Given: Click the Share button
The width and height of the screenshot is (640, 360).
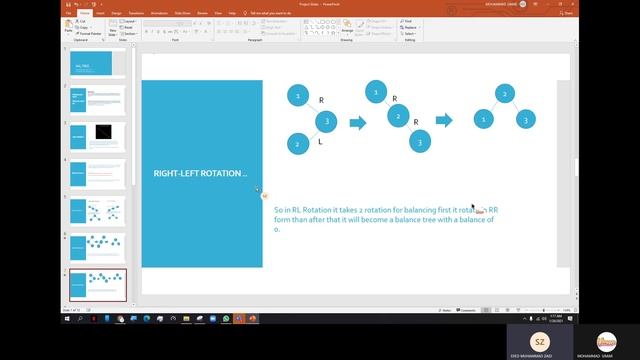Looking at the screenshot, I should 566,13.
